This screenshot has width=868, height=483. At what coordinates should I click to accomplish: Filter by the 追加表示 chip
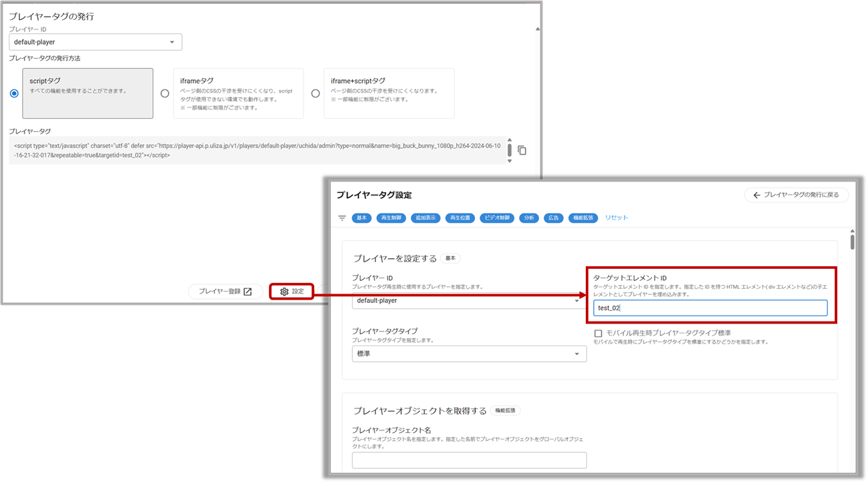426,218
